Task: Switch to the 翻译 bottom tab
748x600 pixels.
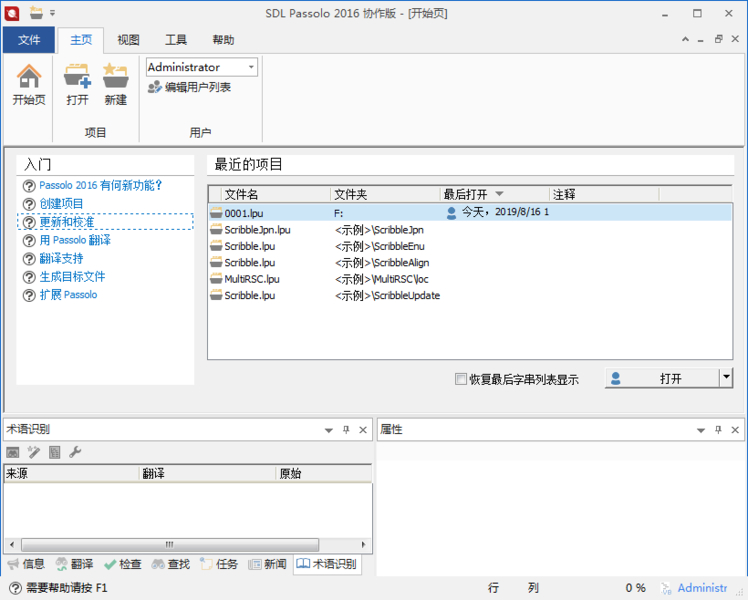Action: [x=74, y=564]
